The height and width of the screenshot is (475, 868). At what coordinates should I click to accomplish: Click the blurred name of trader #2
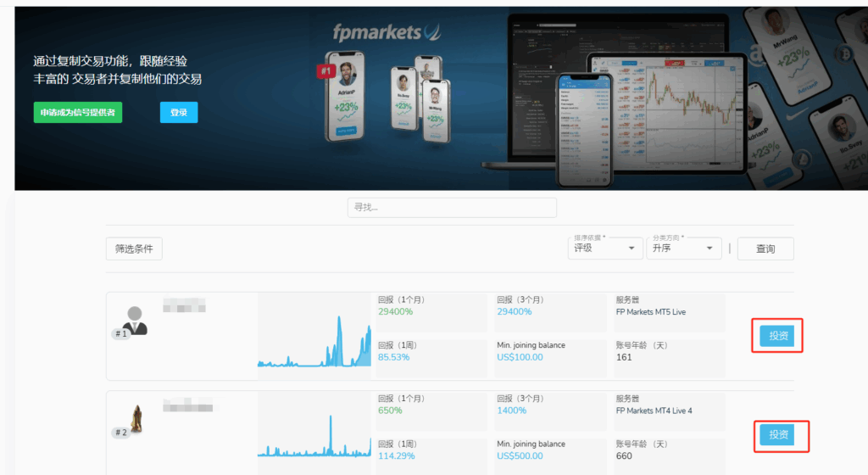(x=185, y=405)
